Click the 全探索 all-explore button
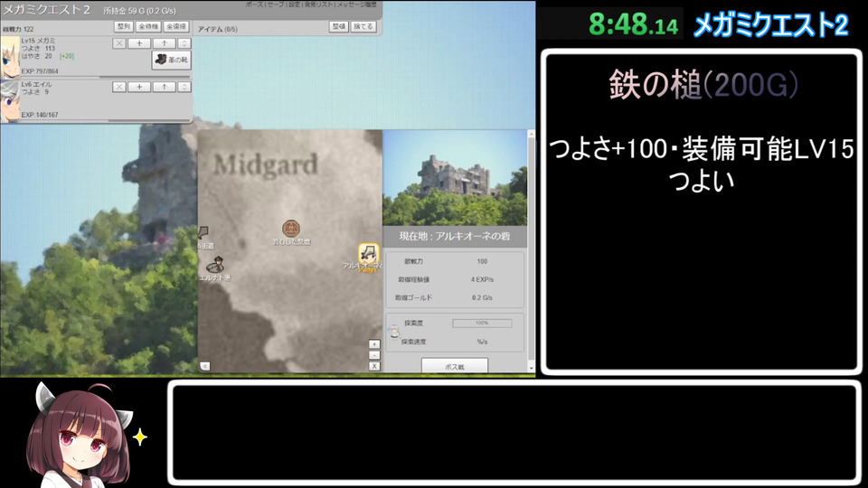 176,26
